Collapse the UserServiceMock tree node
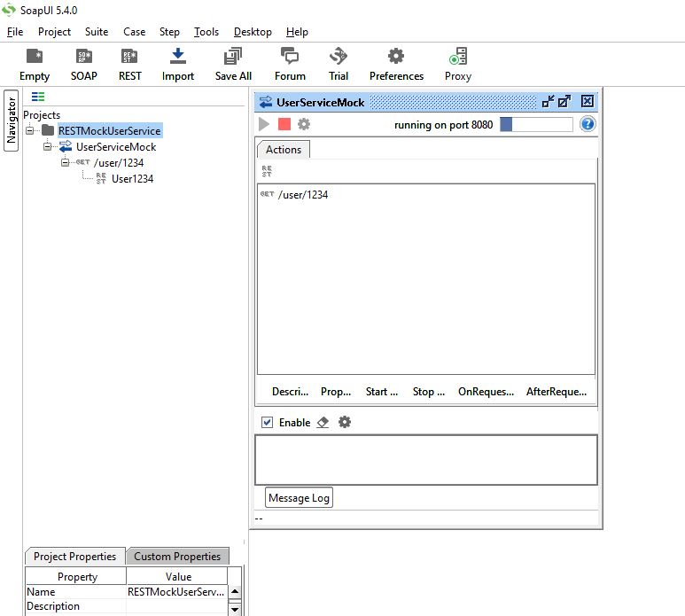The image size is (685, 616). [47, 147]
